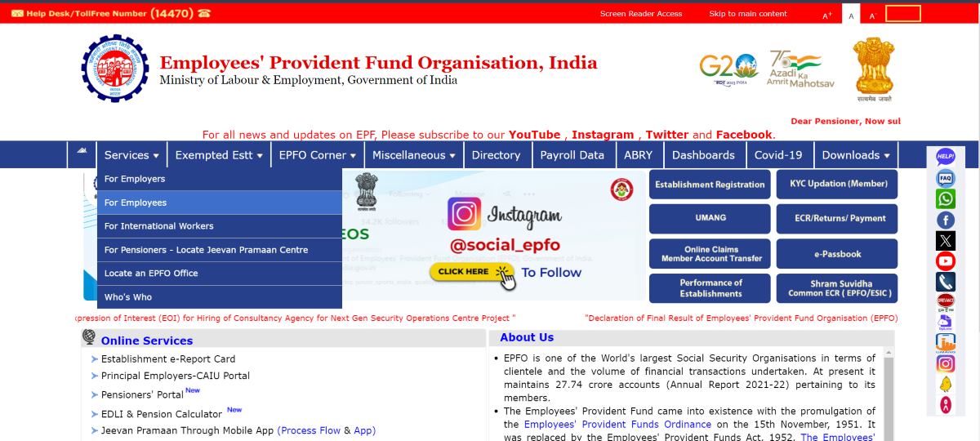Image resolution: width=980 pixels, height=441 pixels.
Task: Click Shram Suvidha Common ECR button
Action: click(x=837, y=288)
